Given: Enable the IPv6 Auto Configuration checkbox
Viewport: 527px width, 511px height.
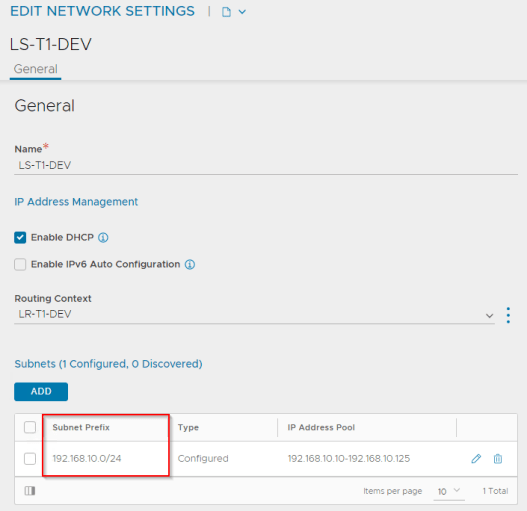Looking at the screenshot, I should pyautogui.click(x=20, y=264).
